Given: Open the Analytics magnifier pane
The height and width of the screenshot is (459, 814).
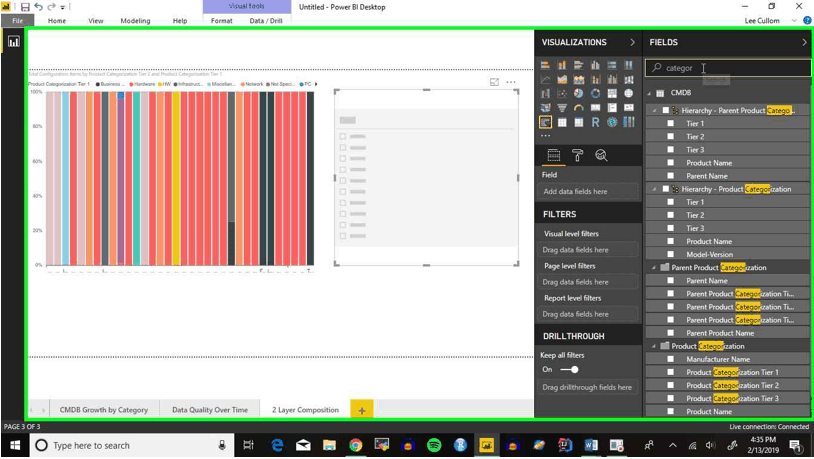Looking at the screenshot, I should point(601,155).
